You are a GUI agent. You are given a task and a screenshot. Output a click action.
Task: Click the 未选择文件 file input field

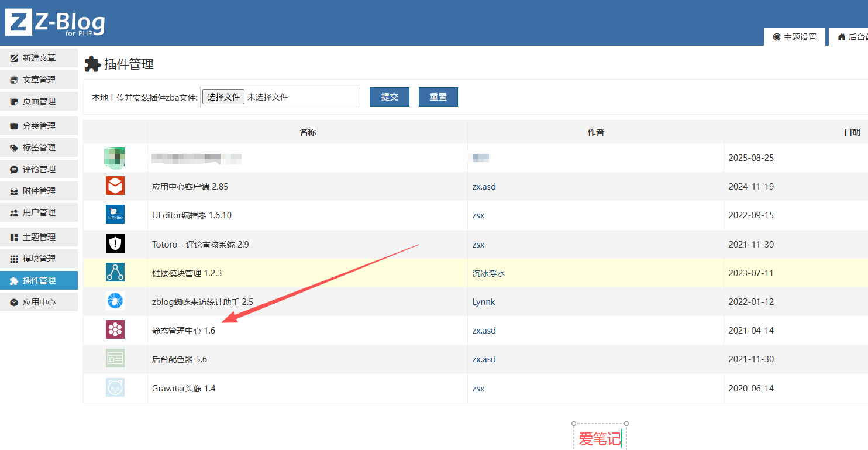coord(280,97)
